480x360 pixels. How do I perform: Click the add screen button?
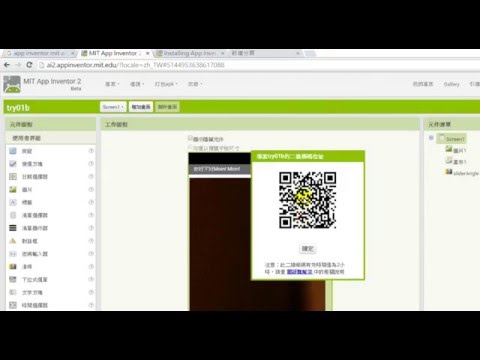pyautogui.click(x=141, y=107)
